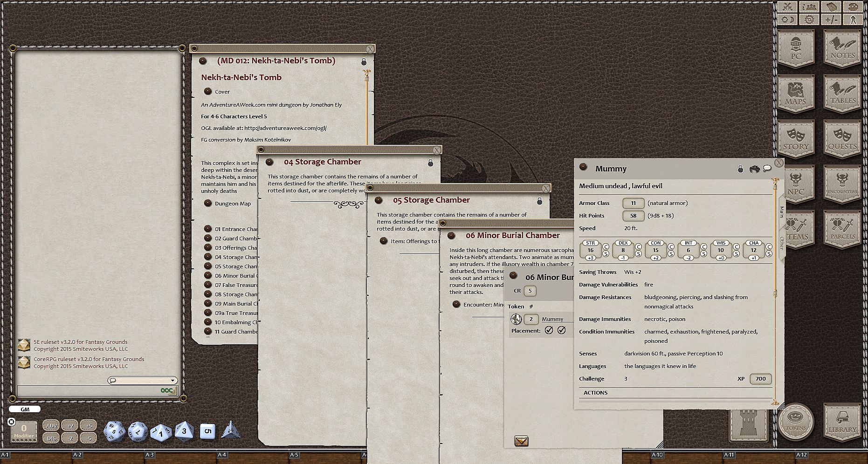Open the options gear icon
Image resolution: width=868 pixels, height=464 pixels.
810,20
